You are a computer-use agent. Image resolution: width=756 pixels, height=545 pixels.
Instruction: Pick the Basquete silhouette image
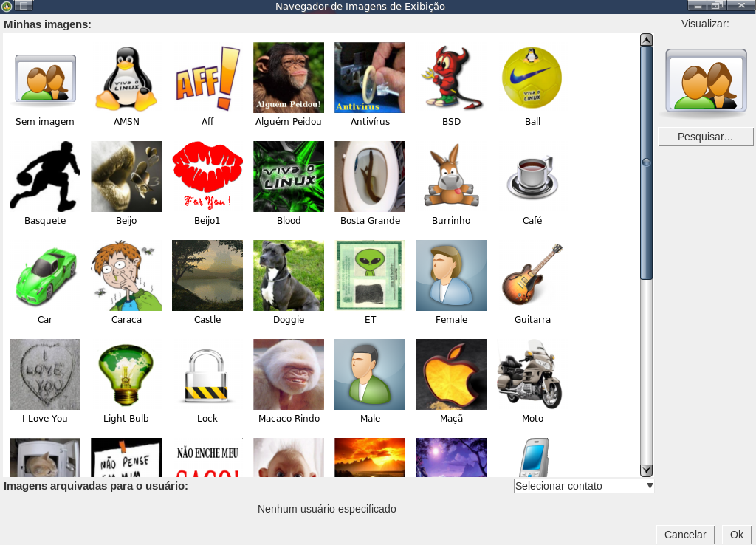click(45, 176)
